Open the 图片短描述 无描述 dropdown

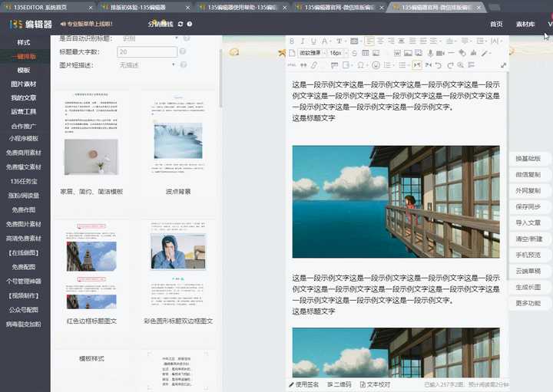(x=147, y=65)
